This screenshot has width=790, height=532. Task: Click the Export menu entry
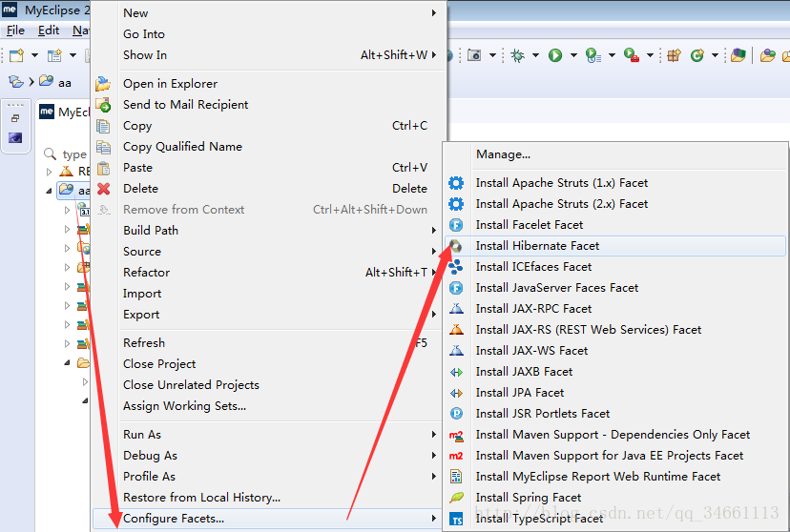267,315
